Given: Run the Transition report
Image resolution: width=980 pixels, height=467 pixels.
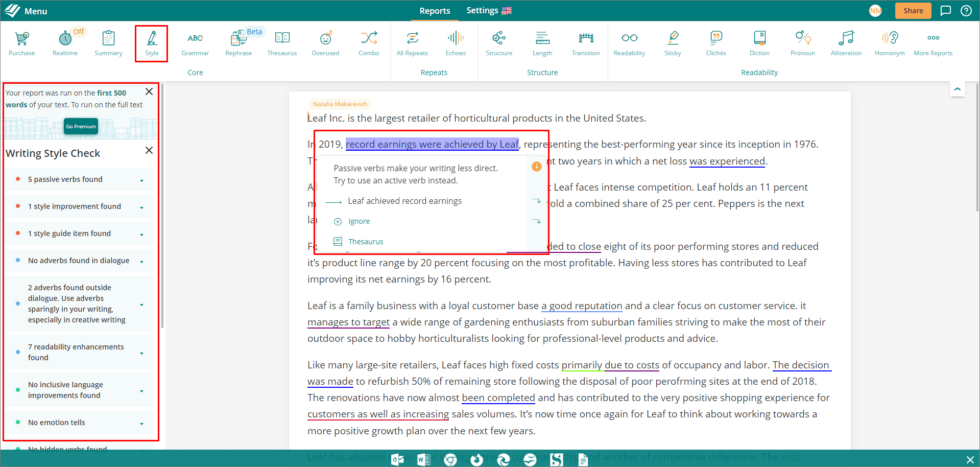Looking at the screenshot, I should coord(585,43).
